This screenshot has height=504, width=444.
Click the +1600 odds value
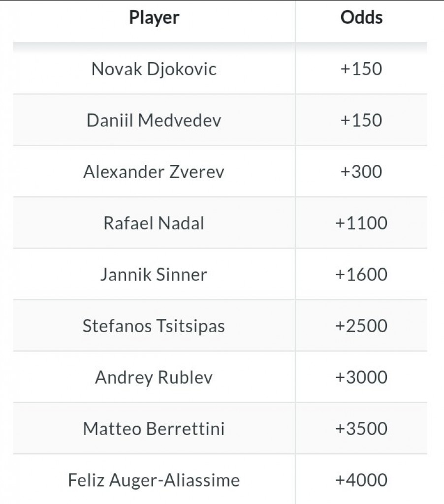point(361,275)
